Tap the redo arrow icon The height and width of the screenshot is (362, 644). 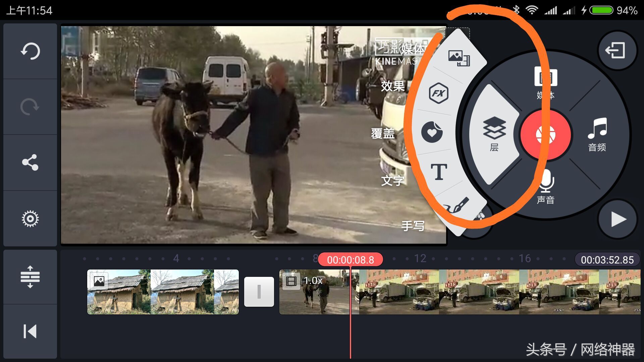30,107
